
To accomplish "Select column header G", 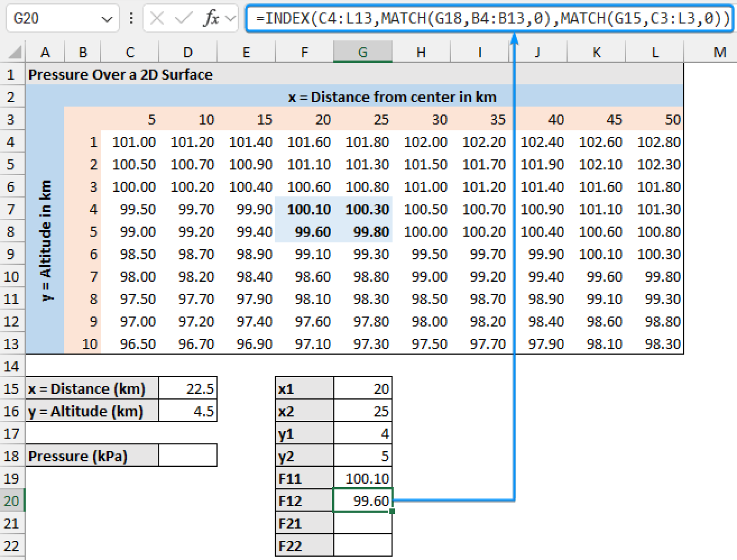I will tap(363, 51).
